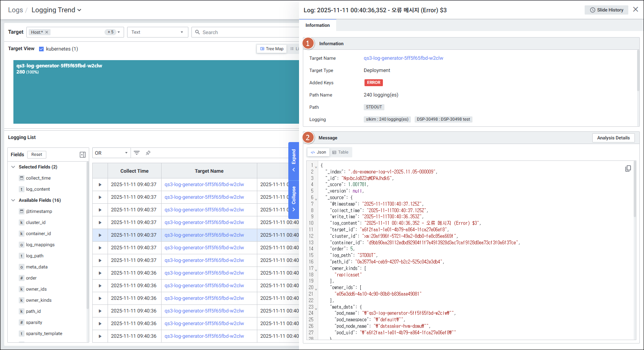
Task: Close the log detail slide panel
Action: (x=636, y=10)
